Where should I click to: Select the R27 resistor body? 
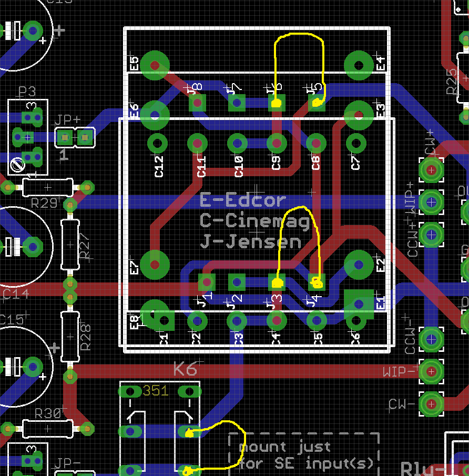click(x=70, y=245)
